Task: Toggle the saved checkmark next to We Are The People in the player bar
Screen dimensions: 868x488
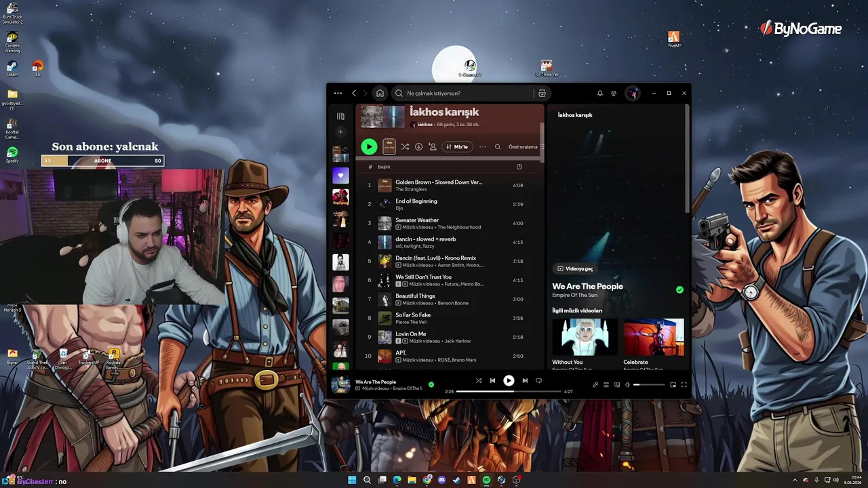Action: (x=431, y=384)
